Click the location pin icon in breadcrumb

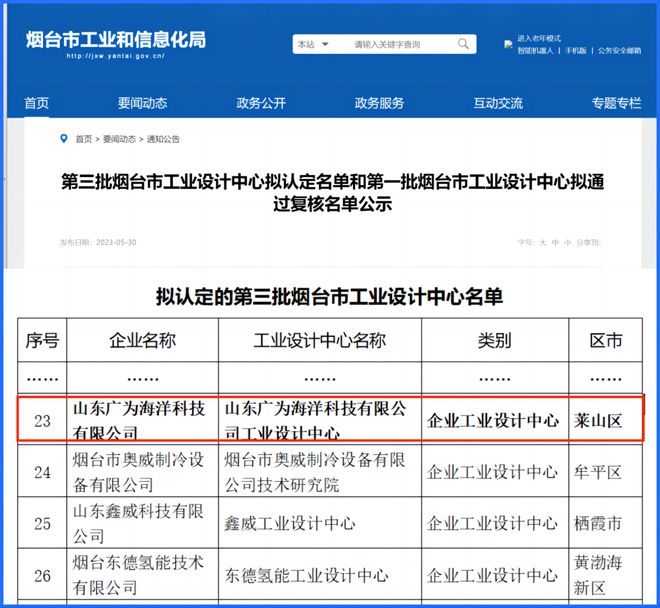64,139
